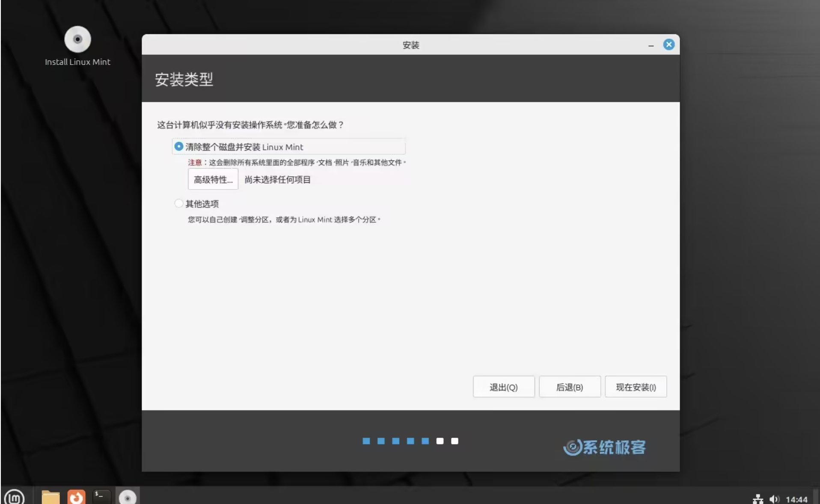Click the 安装 window title bar text
This screenshot has width=820, height=504.
click(411, 45)
